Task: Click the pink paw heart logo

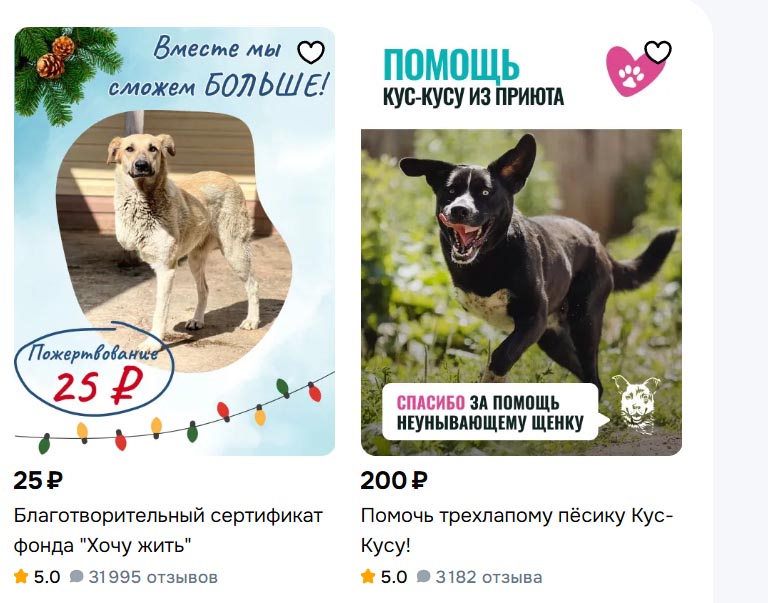Action: [633, 72]
